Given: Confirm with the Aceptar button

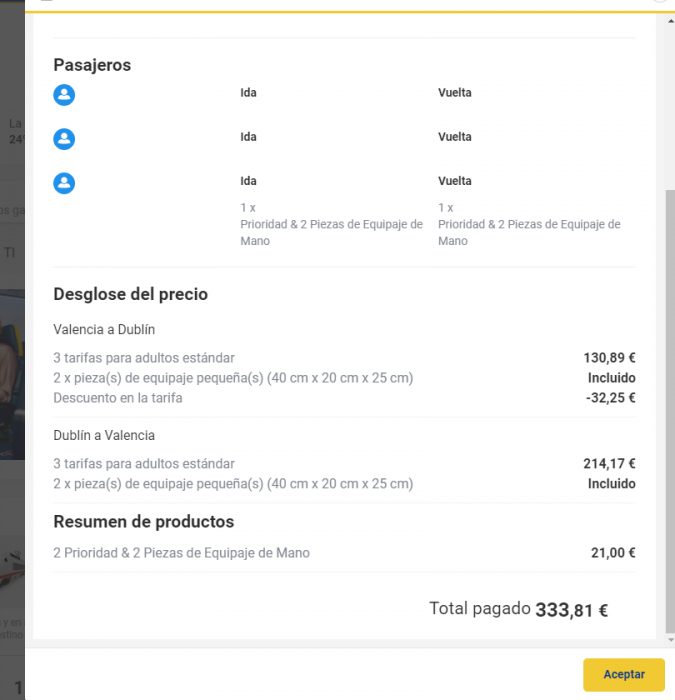Looking at the screenshot, I should pyautogui.click(x=624, y=674).
